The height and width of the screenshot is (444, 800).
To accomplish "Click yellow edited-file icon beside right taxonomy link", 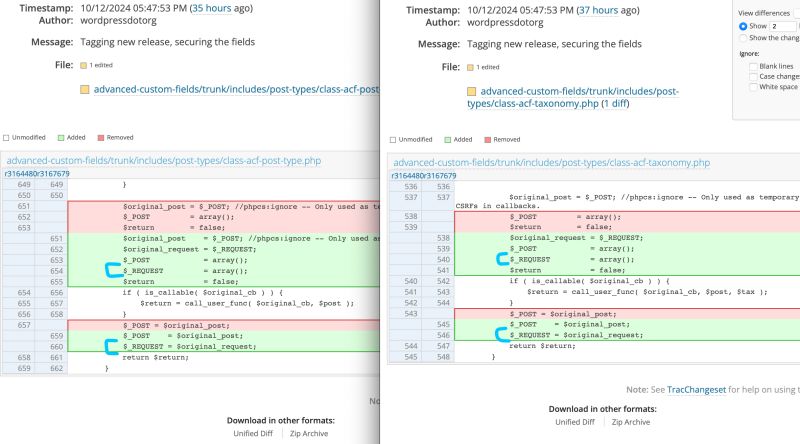I will [471, 92].
